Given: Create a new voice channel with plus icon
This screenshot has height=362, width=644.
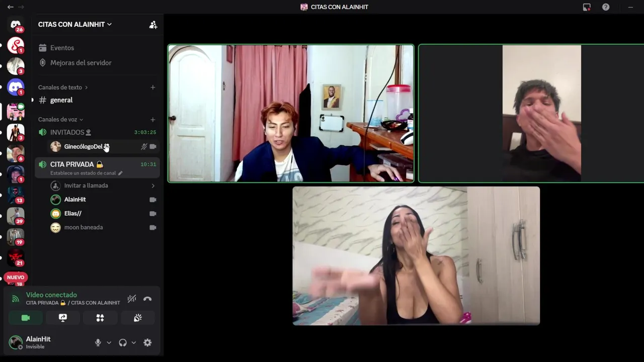Looking at the screenshot, I should [153, 120].
